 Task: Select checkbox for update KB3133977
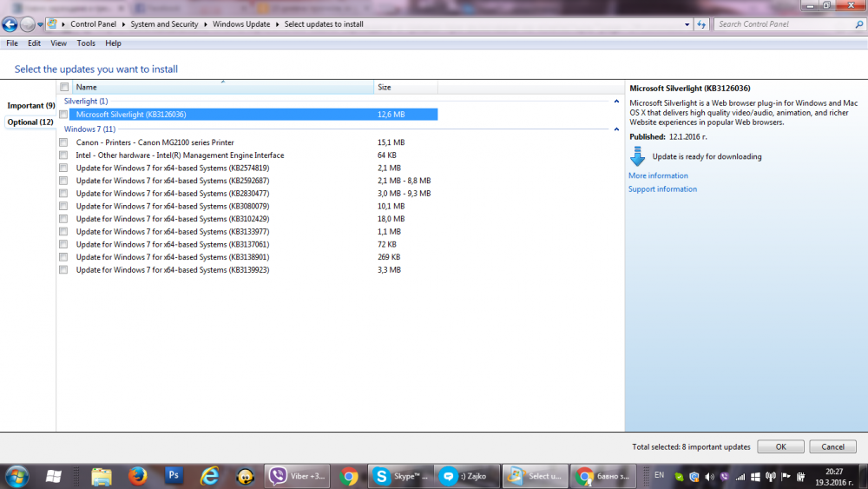(63, 232)
